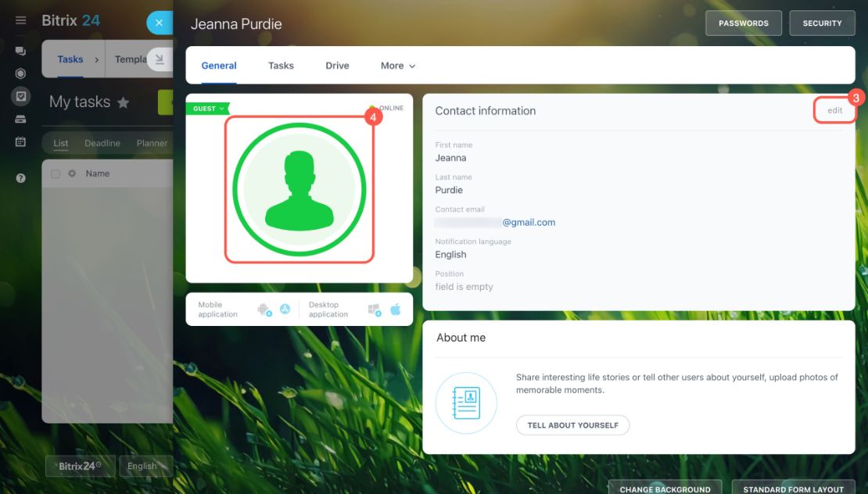Open the task list settings gear

coord(72,174)
